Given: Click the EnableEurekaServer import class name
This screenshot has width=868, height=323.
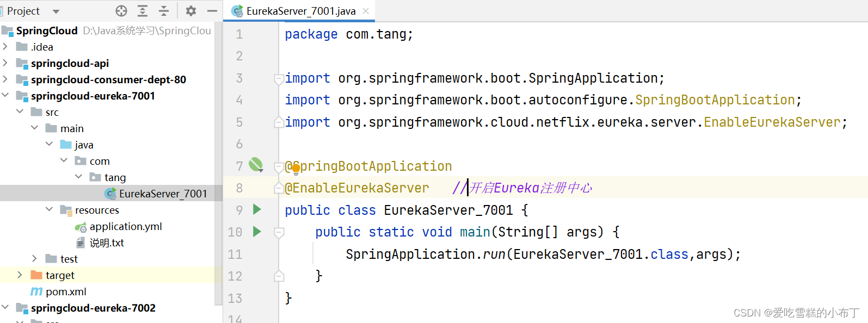Looking at the screenshot, I should pyautogui.click(x=772, y=122).
